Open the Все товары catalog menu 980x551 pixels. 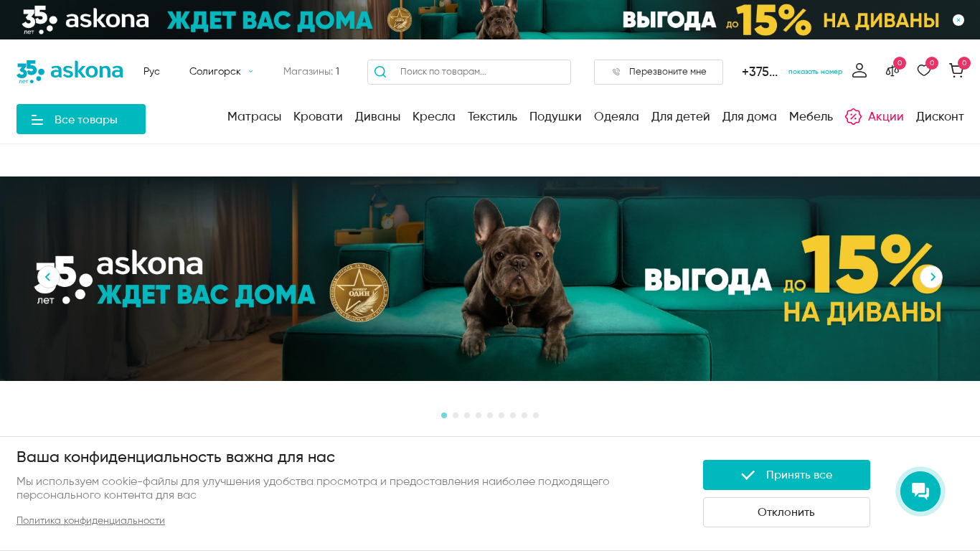click(81, 119)
